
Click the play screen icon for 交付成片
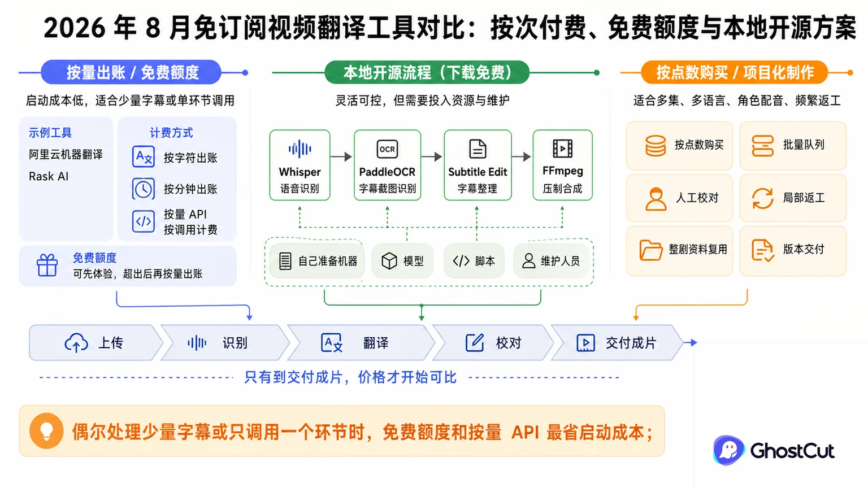tap(585, 343)
